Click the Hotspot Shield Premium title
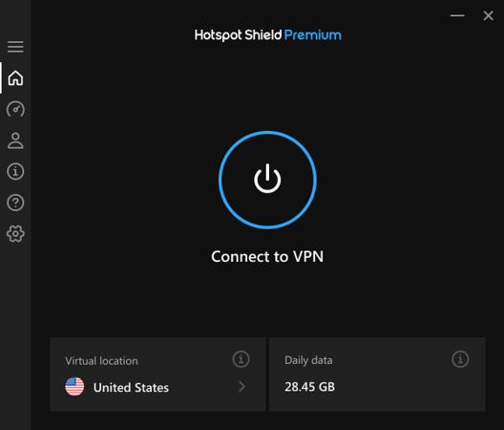This screenshot has height=430, width=504. 267,35
